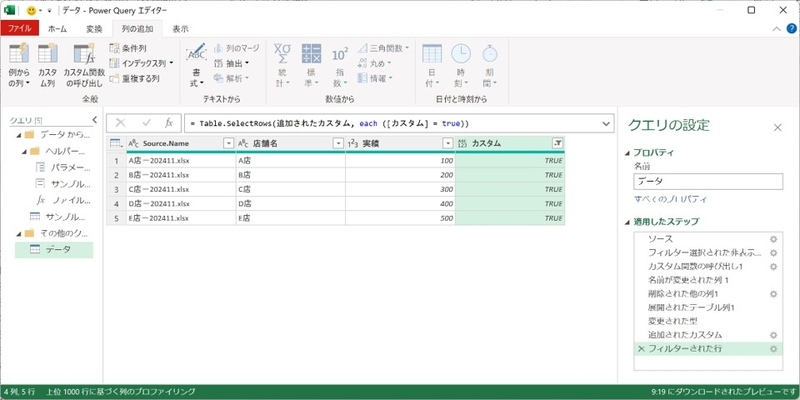The height and width of the screenshot is (400, 800).
Task: Open settings gear for フィルターされた行 step
Action: point(773,349)
